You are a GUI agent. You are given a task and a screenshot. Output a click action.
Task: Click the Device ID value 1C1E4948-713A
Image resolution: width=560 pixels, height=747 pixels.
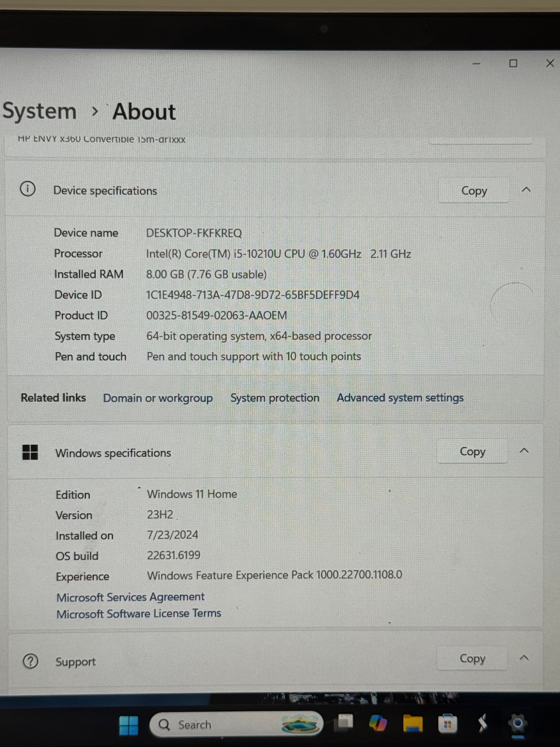pos(253,295)
